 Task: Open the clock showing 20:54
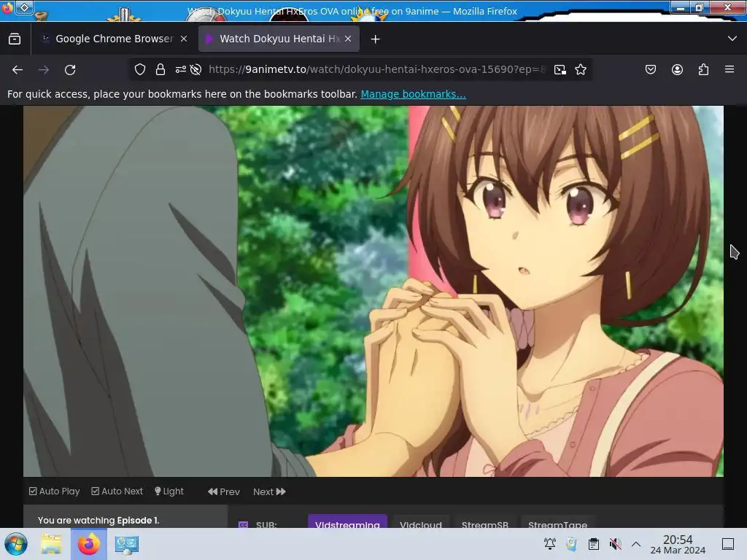(678, 544)
